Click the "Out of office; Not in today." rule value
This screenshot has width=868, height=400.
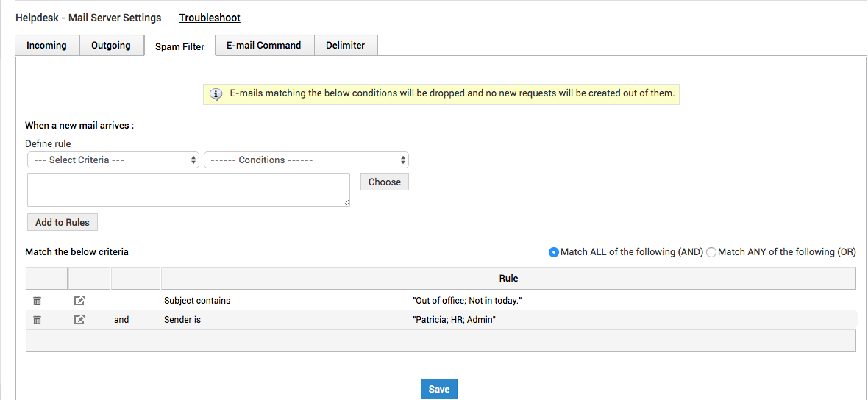(468, 301)
